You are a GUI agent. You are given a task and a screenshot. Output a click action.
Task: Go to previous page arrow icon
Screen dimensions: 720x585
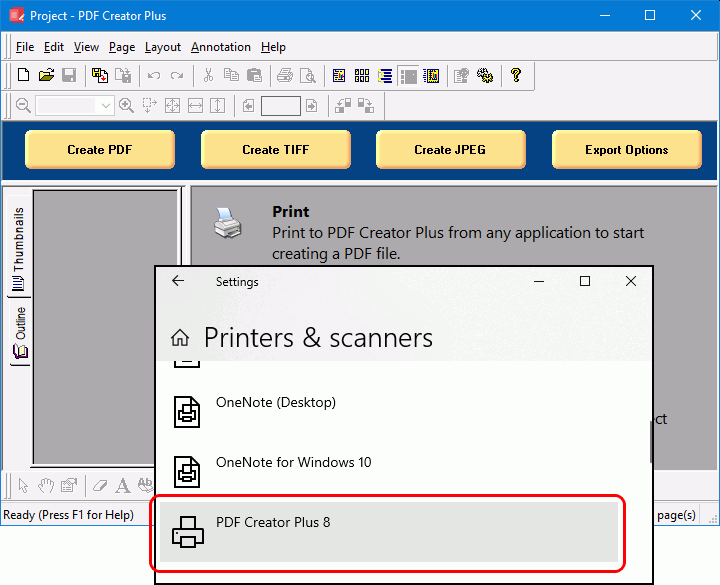[248, 106]
